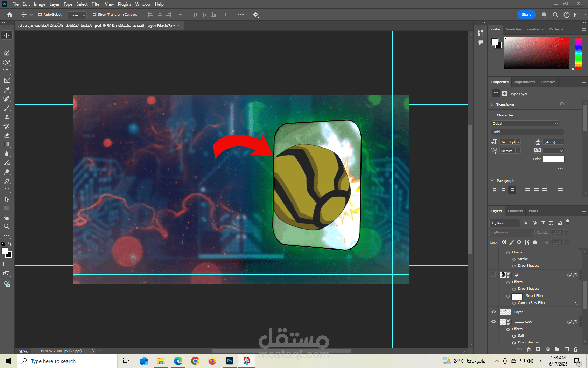Viewport: 588px width, 368px height.
Task: Collapse the Character section
Action: (x=492, y=115)
